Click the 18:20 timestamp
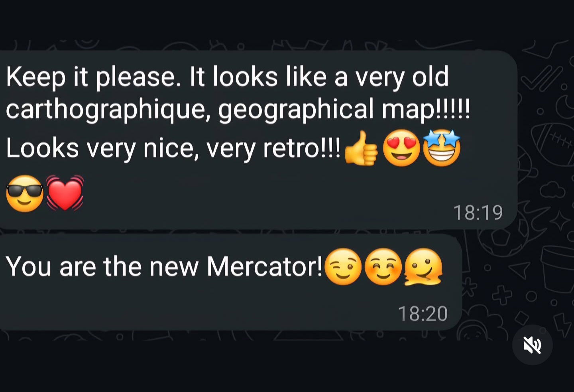 click(423, 314)
